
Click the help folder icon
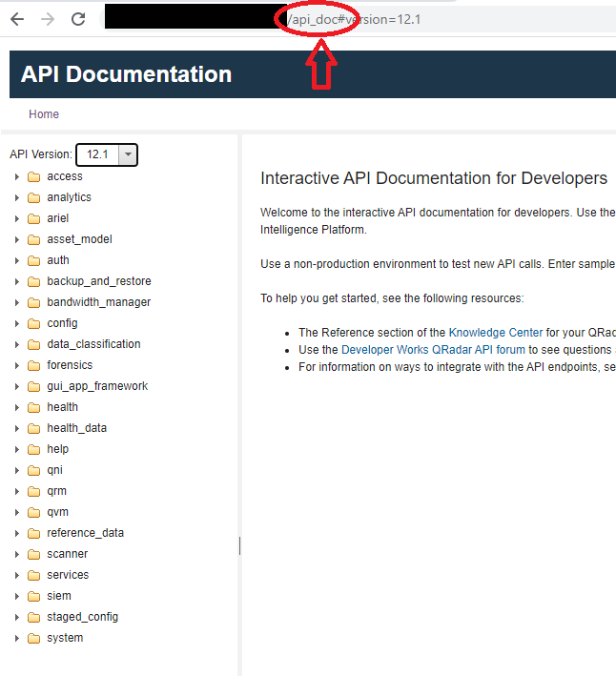coord(33,450)
